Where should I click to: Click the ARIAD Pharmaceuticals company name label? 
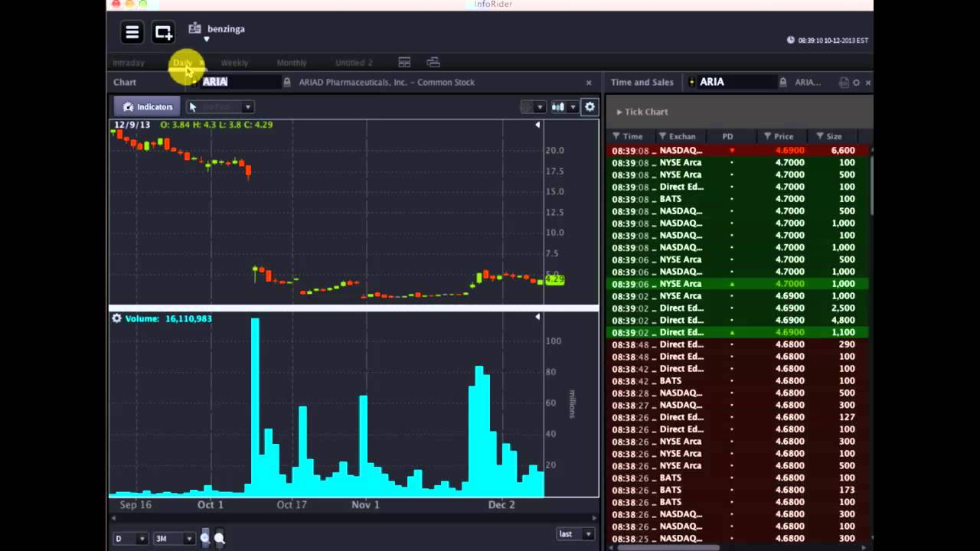tap(387, 82)
